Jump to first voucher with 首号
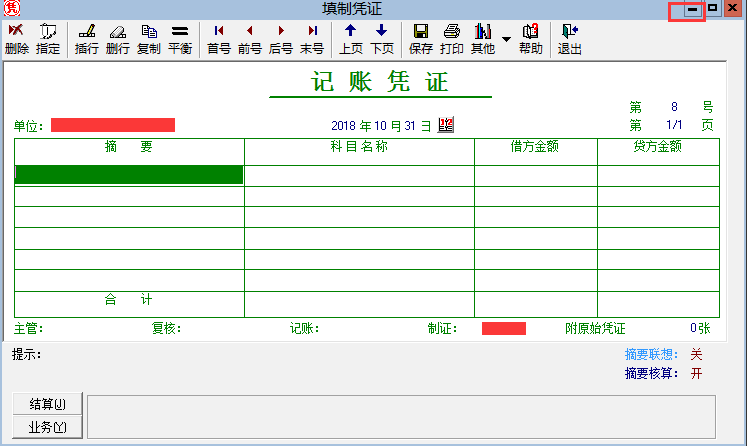The image size is (747, 446). click(219, 39)
